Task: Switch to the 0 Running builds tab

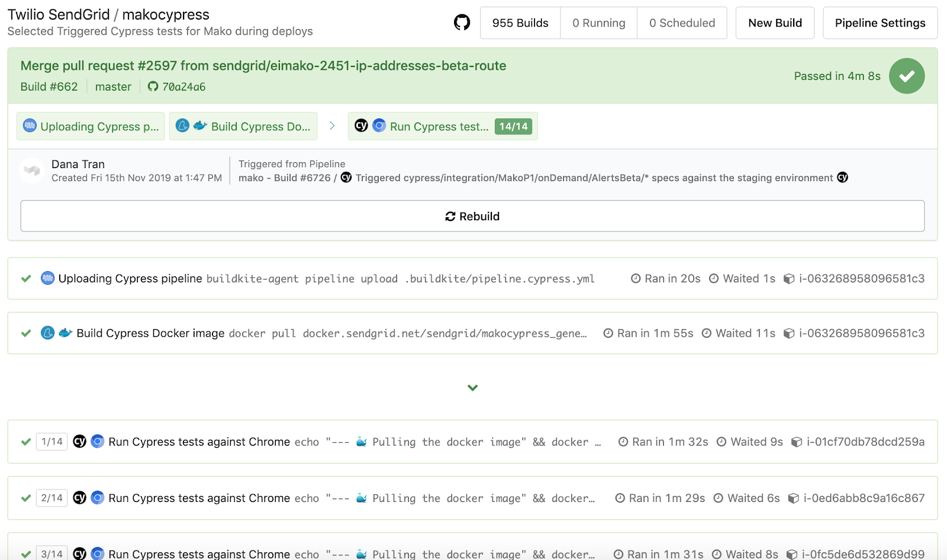Action: tap(598, 23)
